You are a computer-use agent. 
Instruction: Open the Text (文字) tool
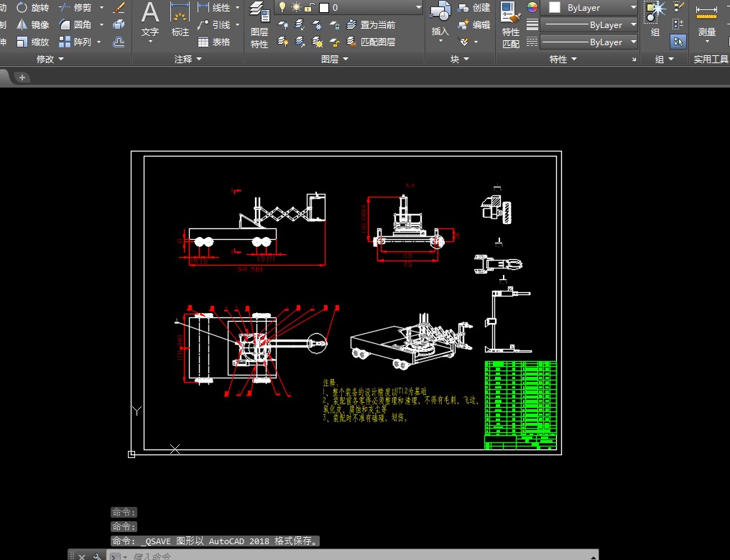coord(150,22)
